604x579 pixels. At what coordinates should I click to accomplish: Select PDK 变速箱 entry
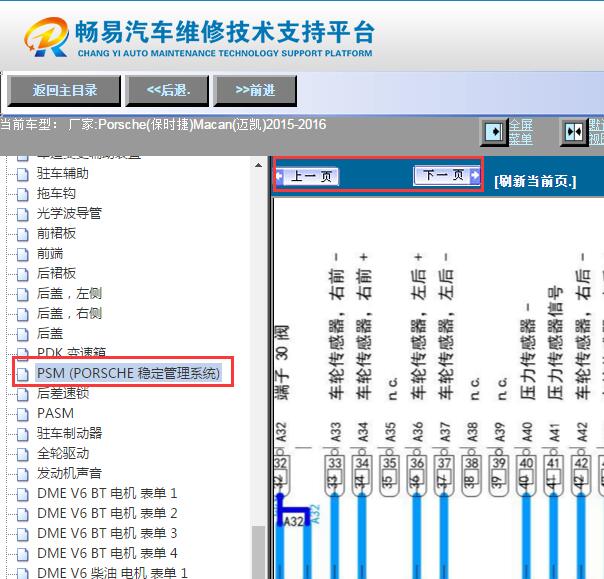71,352
